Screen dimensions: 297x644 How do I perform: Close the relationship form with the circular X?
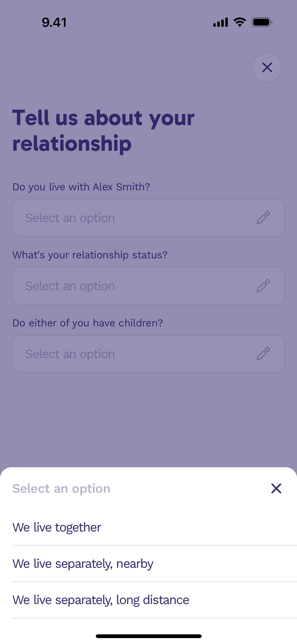[x=267, y=67]
